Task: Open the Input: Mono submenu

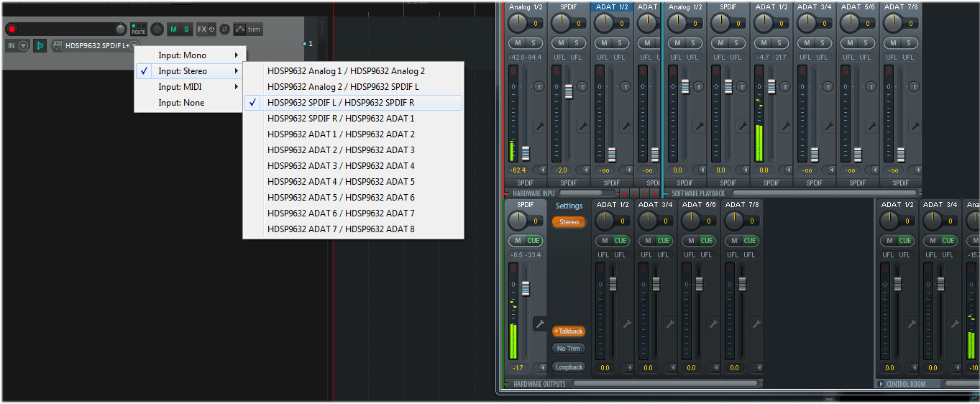Action: point(191,55)
